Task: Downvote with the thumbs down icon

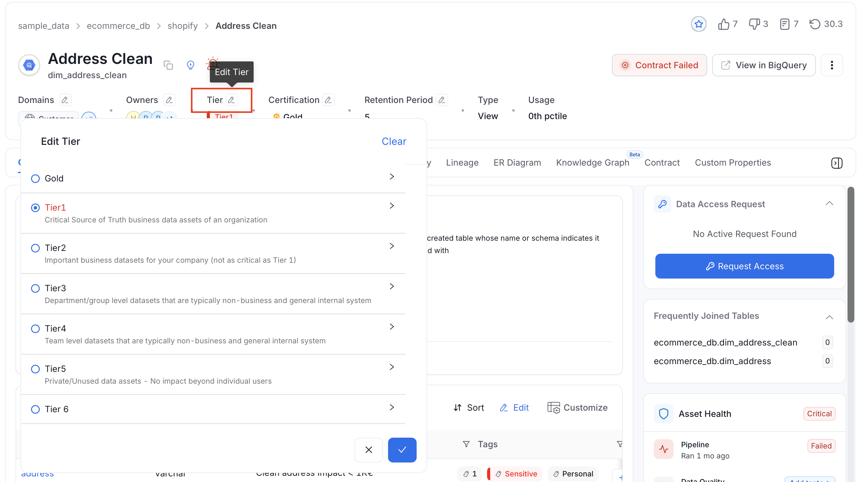Action: [x=754, y=24]
